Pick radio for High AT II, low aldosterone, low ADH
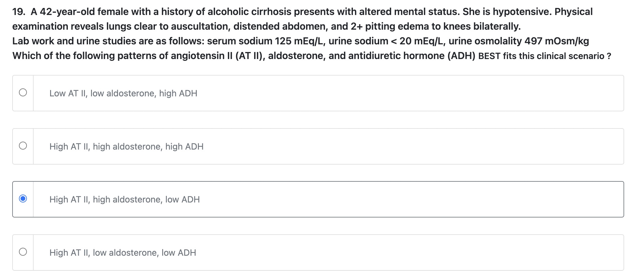This screenshot has height=271, width=644. click(23, 252)
